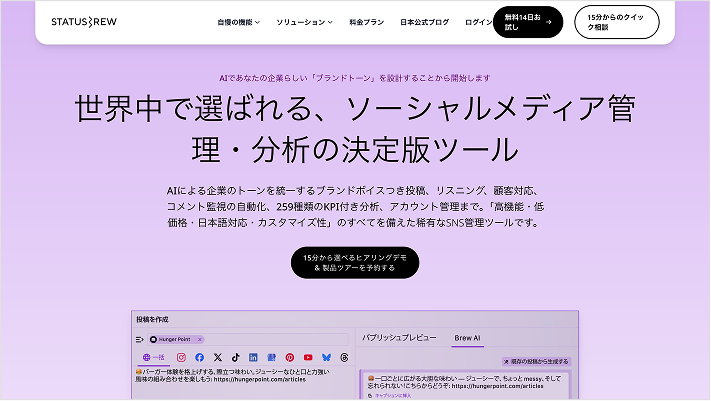Switch to the Brew AI tab
Screen dimensions: 711x401
[x=468, y=338]
